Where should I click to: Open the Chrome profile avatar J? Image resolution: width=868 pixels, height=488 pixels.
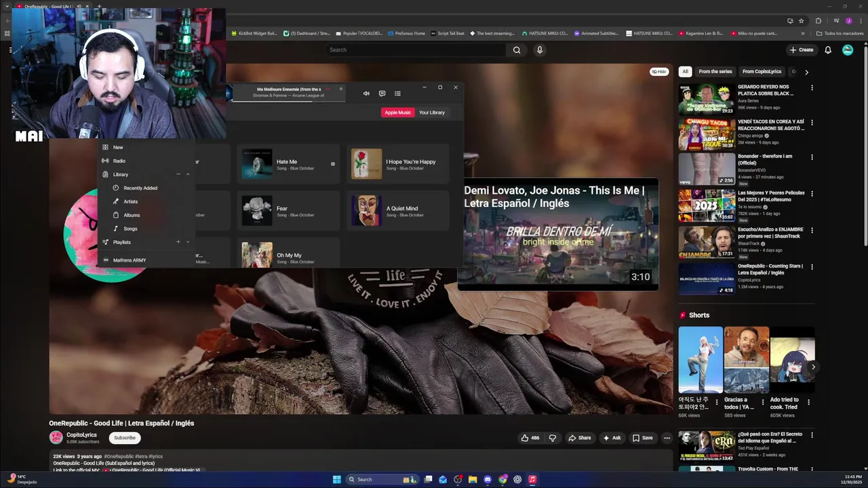point(848,21)
